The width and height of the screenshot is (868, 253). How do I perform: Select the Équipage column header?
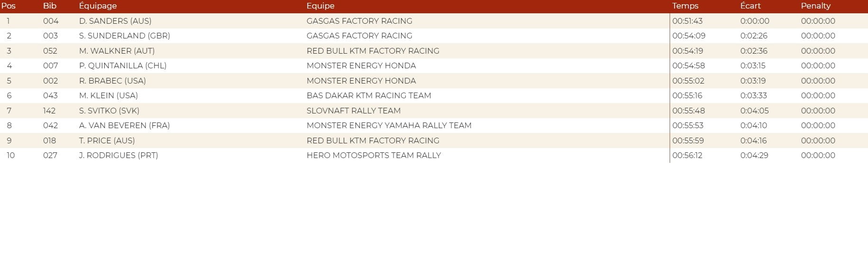[98, 6]
